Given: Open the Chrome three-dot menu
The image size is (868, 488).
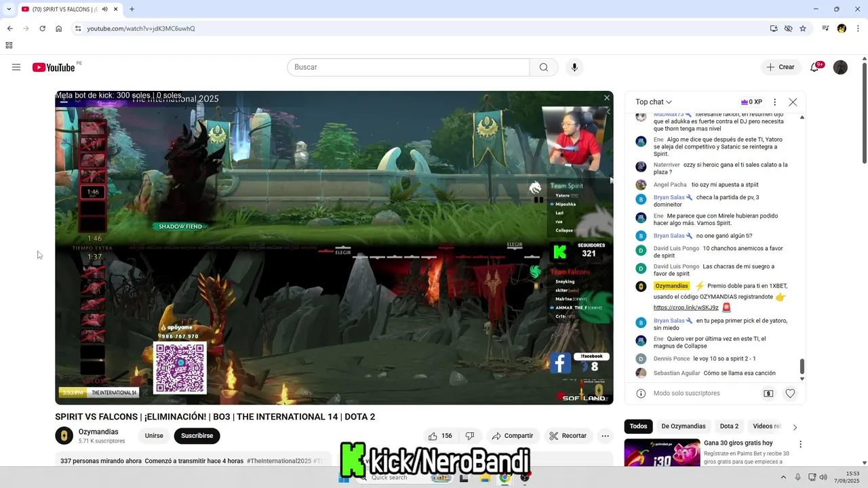Looking at the screenshot, I should (x=858, y=28).
